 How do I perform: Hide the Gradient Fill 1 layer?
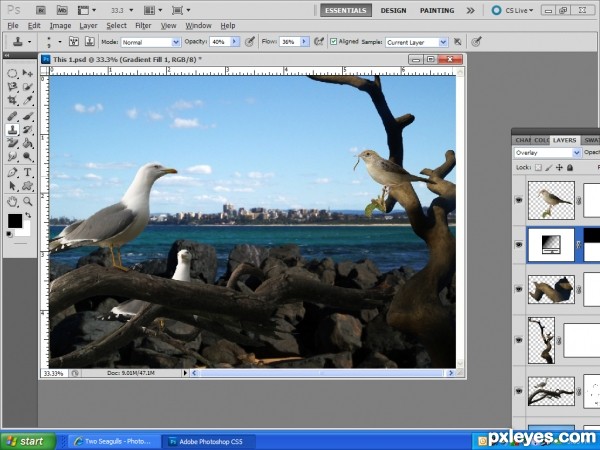pyautogui.click(x=518, y=245)
